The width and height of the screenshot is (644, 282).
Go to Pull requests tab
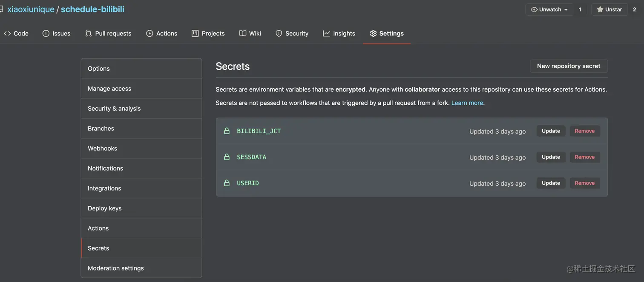[x=108, y=33]
